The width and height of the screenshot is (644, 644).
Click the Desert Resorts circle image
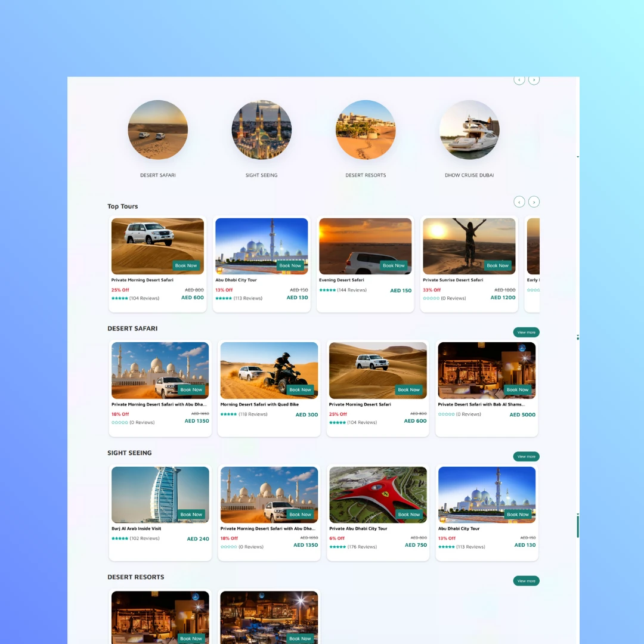(x=366, y=130)
